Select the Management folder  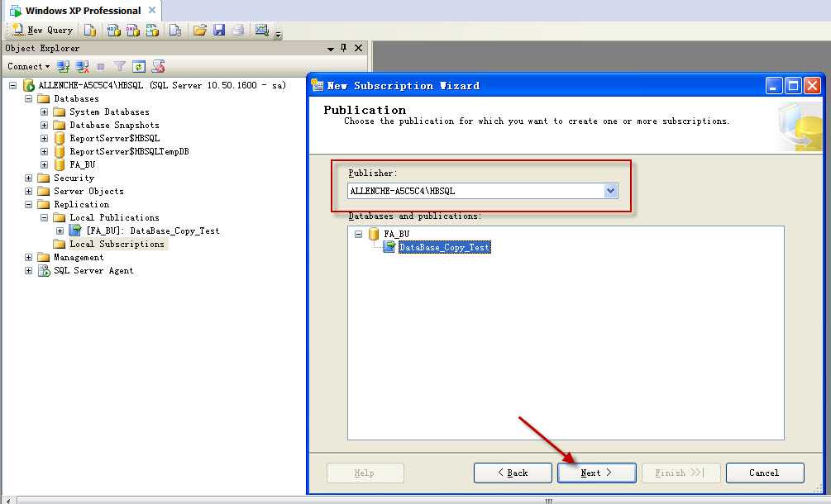79,257
